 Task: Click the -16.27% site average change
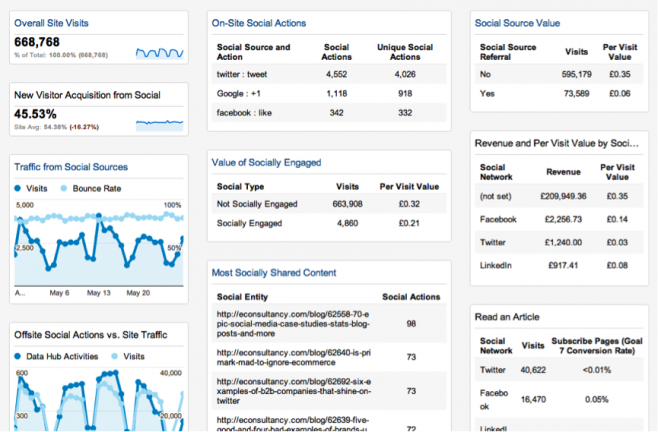84,127
